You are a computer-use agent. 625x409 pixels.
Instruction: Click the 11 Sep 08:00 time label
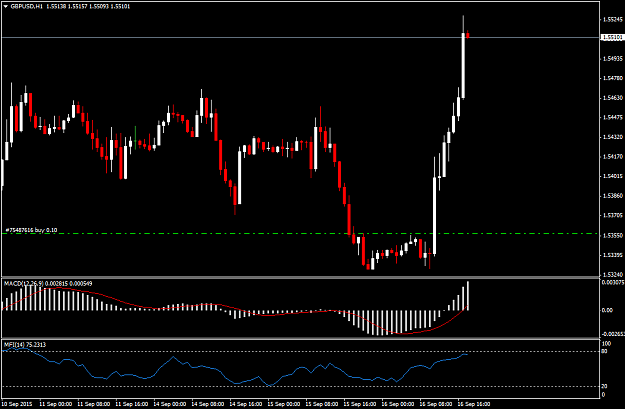coord(94,404)
